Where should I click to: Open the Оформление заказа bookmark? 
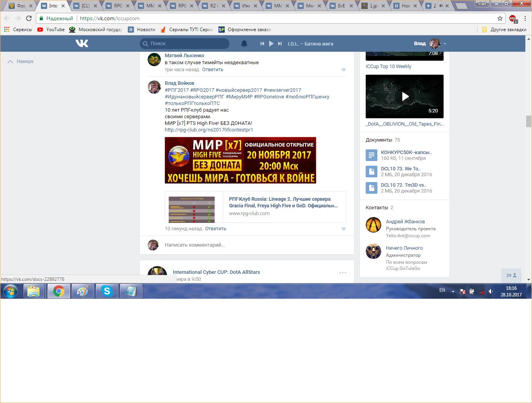(x=245, y=30)
